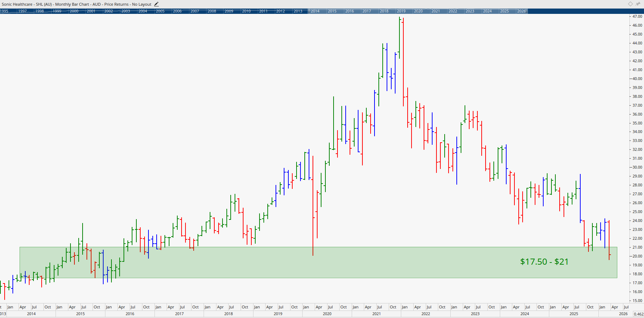The height and width of the screenshot is (318, 644).
Task: Jump to 1995 in the top navigation bar
Action: click(x=4, y=11)
